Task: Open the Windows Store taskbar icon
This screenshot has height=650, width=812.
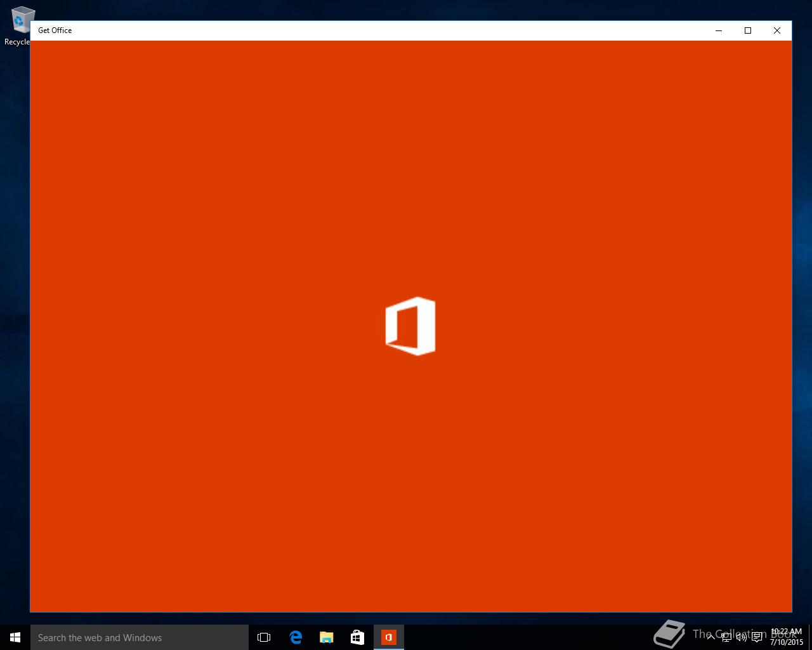Action: 358,637
